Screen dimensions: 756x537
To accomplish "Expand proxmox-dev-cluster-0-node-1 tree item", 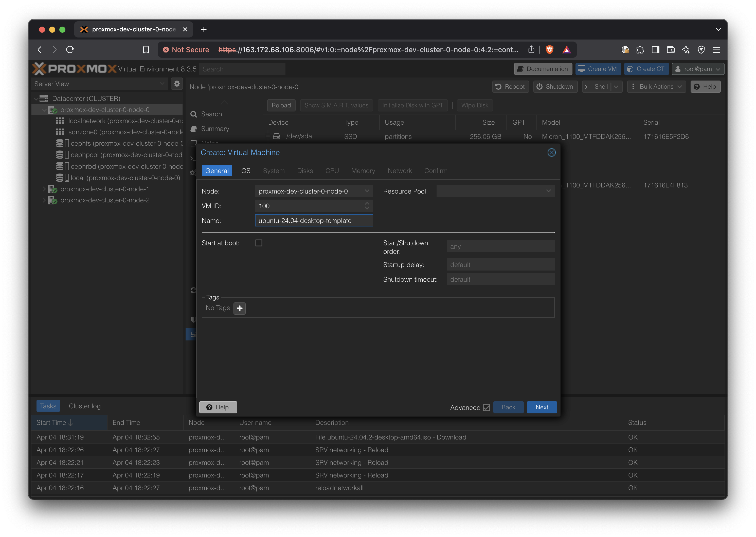I will tap(44, 189).
